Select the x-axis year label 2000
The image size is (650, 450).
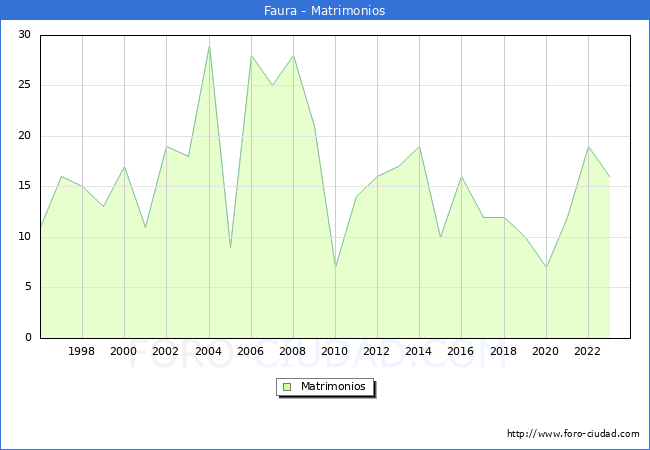pos(124,351)
